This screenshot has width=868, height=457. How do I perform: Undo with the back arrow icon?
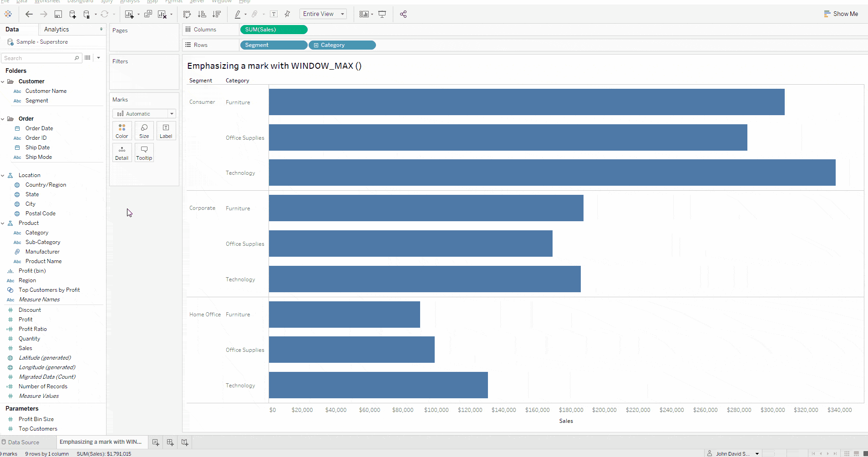tap(29, 14)
